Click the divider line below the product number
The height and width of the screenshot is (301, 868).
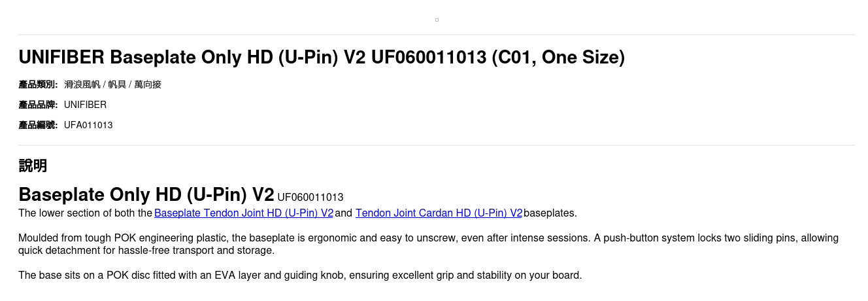[436, 145]
